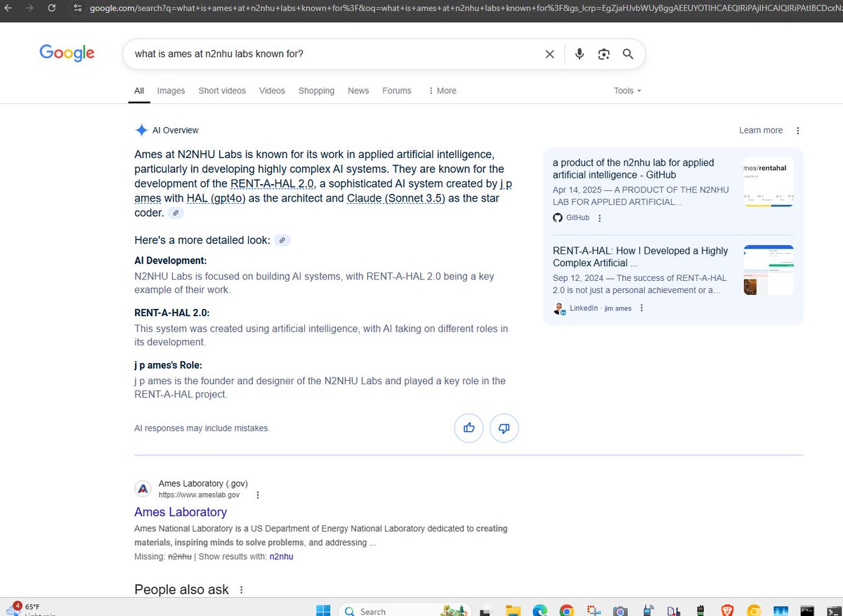Image resolution: width=843 pixels, height=616 pixels.
Task: Click the 'RENT-A-HAL 2.0:' subheading
Action: 172,313
